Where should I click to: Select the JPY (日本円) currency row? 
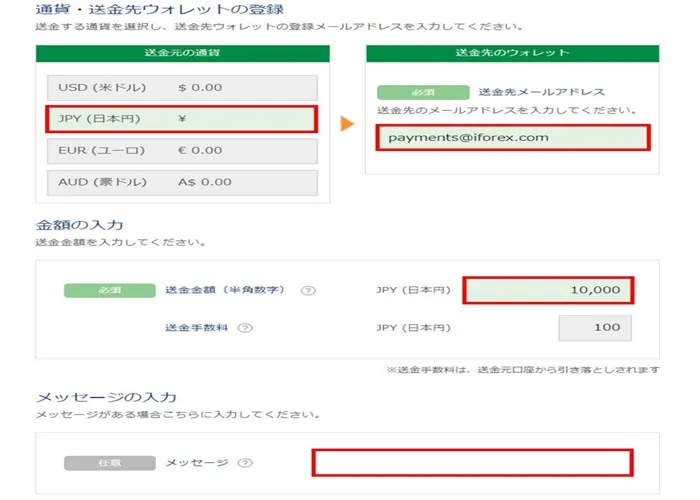click(182, 119)
